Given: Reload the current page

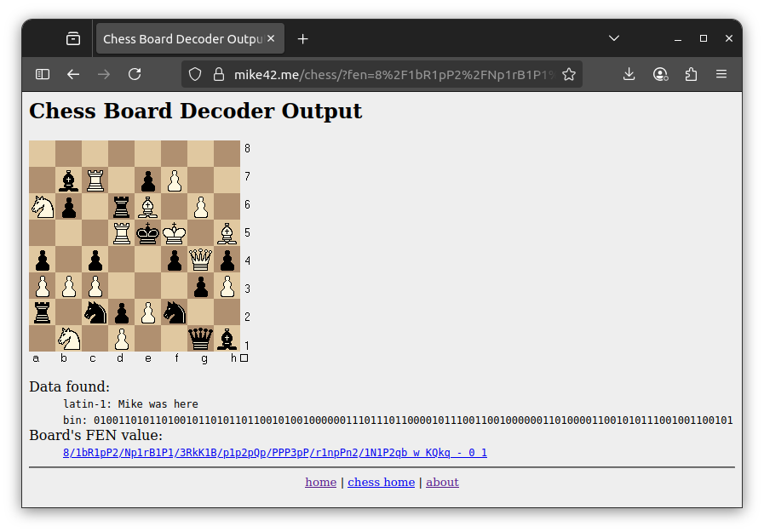Looking at the screenshot, I should pos(135,74).
